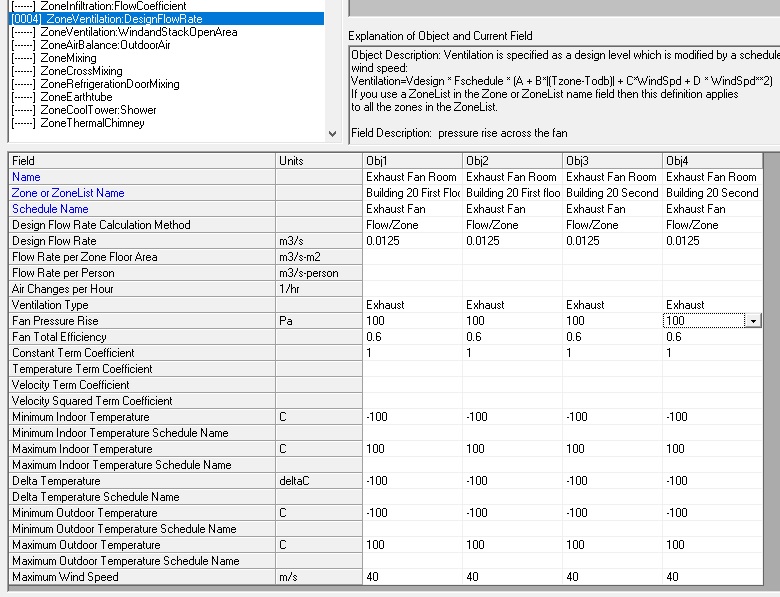Click the Units column header
780x597 pixels.
(x=319, y=161)
